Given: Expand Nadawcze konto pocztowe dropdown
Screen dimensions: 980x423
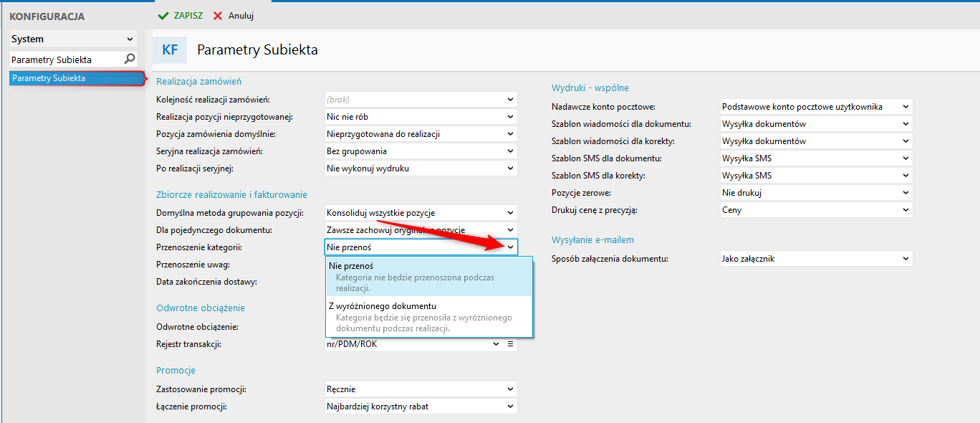Looking at the screenshot, I should click(x=905, y=107).
